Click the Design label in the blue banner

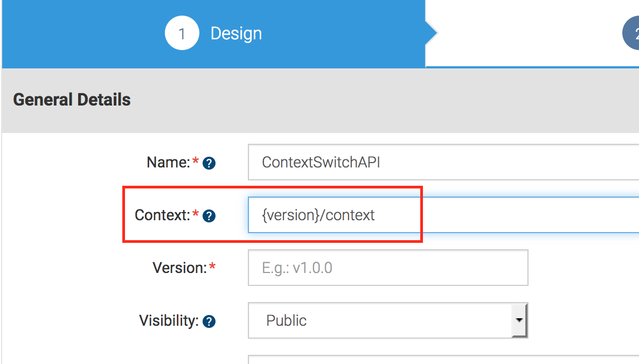(235, 33)
